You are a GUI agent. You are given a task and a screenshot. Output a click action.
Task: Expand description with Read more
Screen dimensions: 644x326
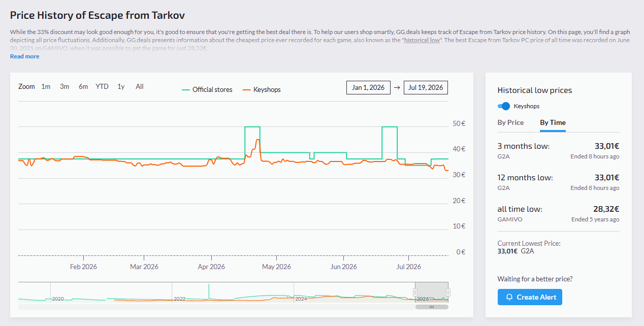coord(24,56)
